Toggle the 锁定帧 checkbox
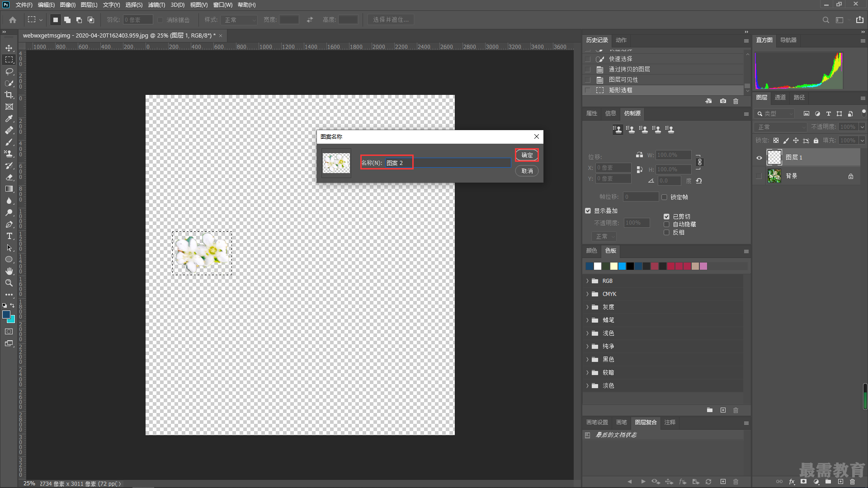Viewport: 868px width, 488px height. point(664,197)
